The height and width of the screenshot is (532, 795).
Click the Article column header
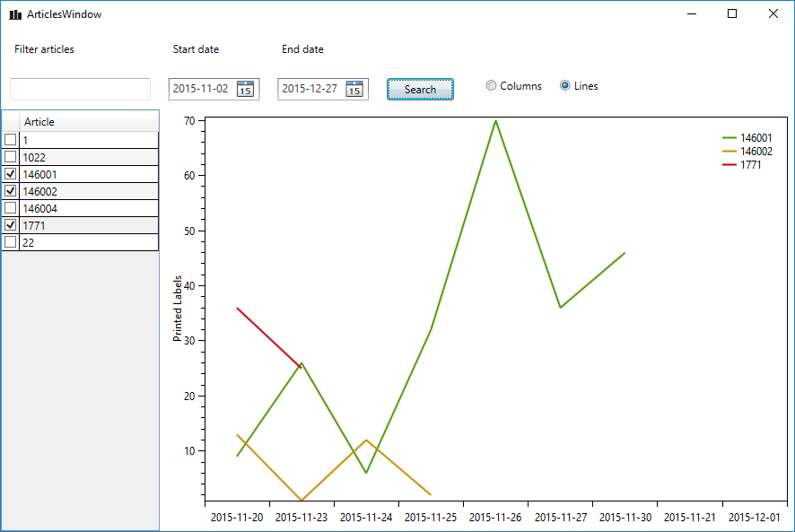click(88, 122)
